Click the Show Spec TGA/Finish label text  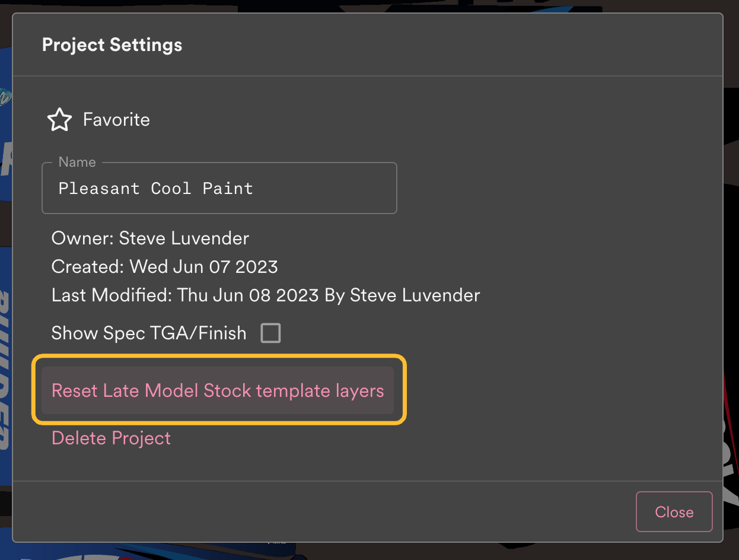click(x=148, y=333)
